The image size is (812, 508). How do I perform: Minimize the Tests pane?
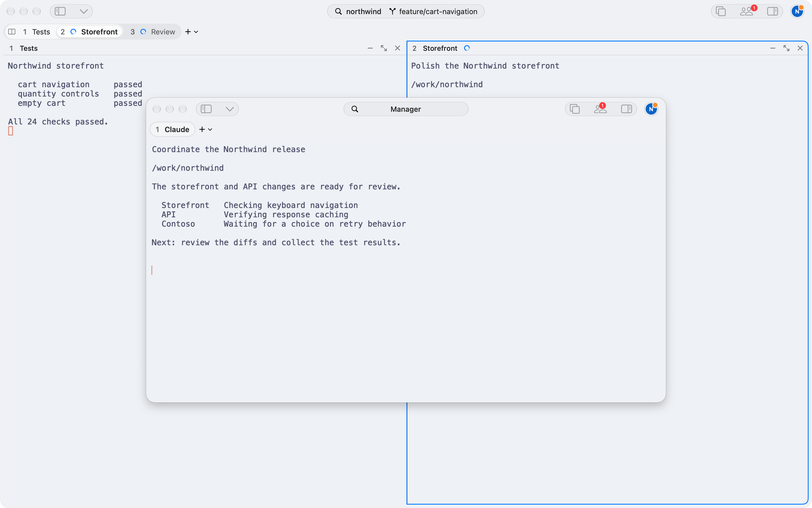pos(370,48)
